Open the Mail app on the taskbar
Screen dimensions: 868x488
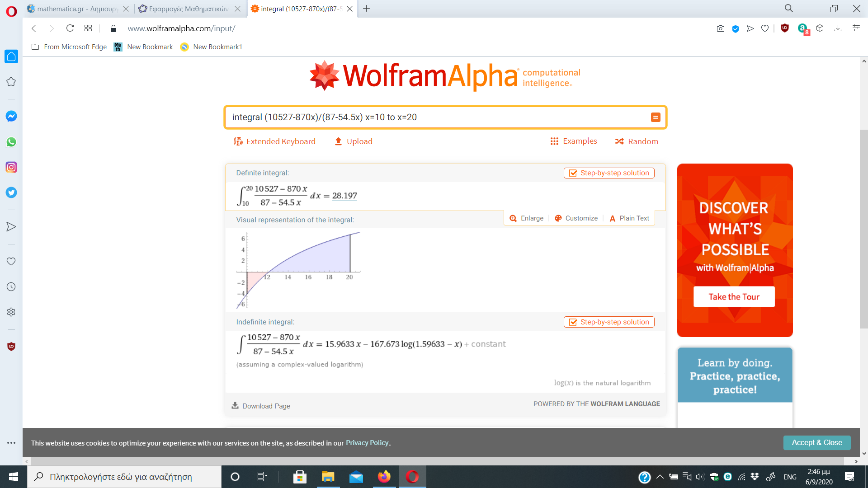(356, 477)
